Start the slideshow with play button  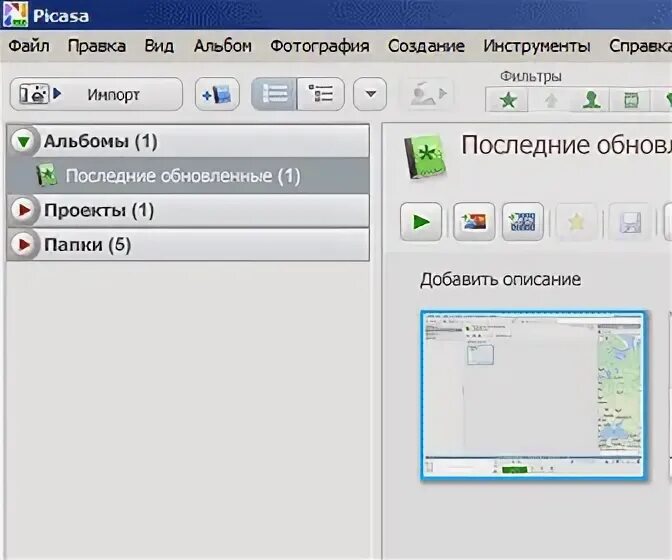[x=421, y=222]
